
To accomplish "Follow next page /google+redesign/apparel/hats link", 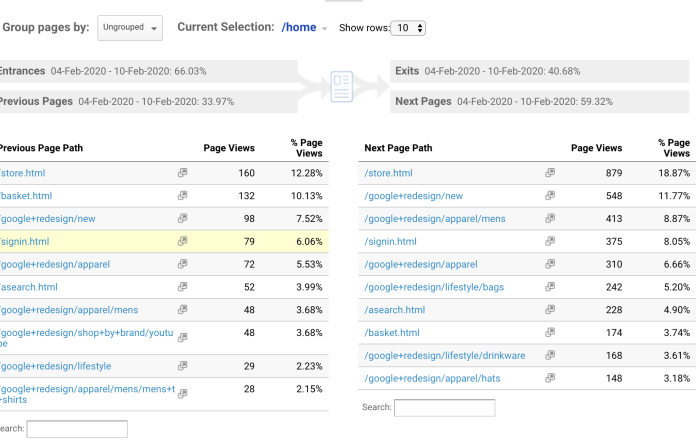I will pos(432,378).
